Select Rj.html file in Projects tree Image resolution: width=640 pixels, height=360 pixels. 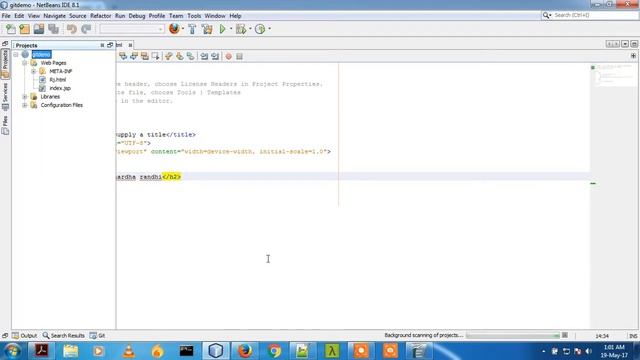(58, 80)
